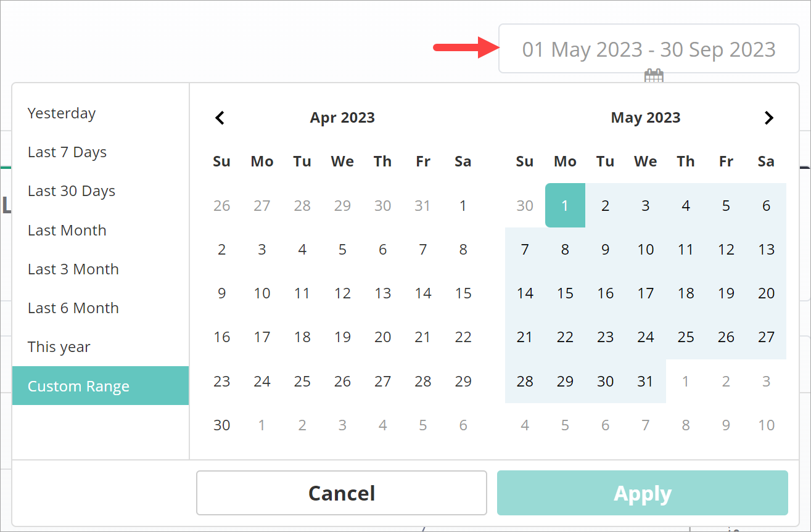
Task: Click April 30 in the Apr 2023 calendar
Action: click(222, 425)
